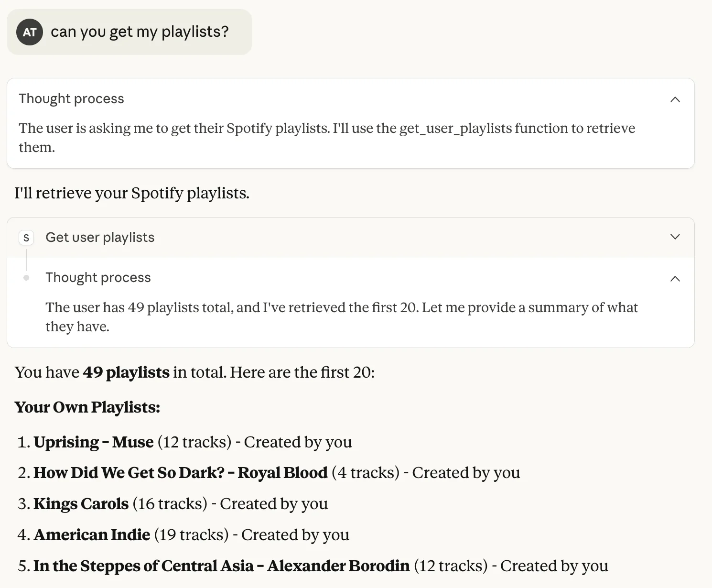Image resolution: width=712 pixels, height=588 pixels.
Task: Select How Did We Get So Dark? playlist
Action: coord(180,473)
